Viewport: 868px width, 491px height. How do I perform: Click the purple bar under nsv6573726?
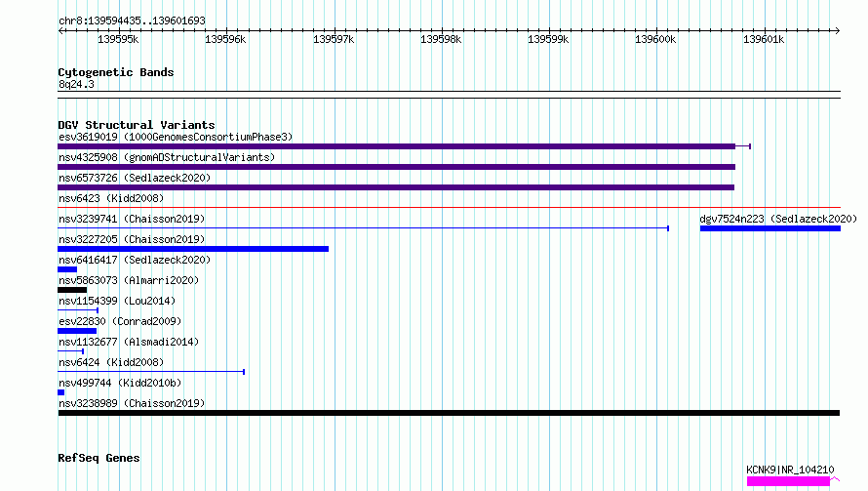coord(396,187)
